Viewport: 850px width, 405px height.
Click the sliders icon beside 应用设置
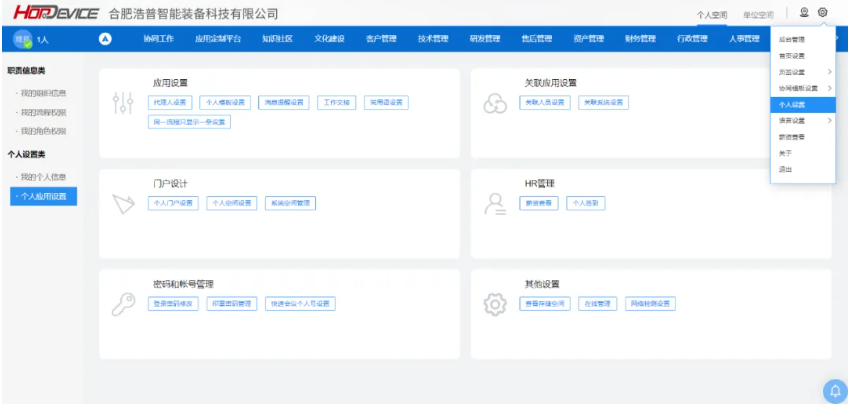(x=124, y=104)
